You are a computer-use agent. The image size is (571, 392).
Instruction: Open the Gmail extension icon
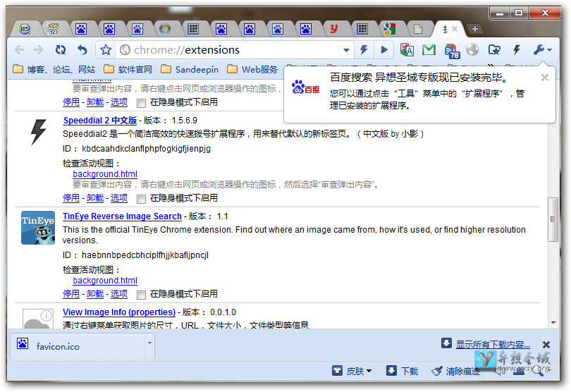pyautogui.click(x=429, y=50)
